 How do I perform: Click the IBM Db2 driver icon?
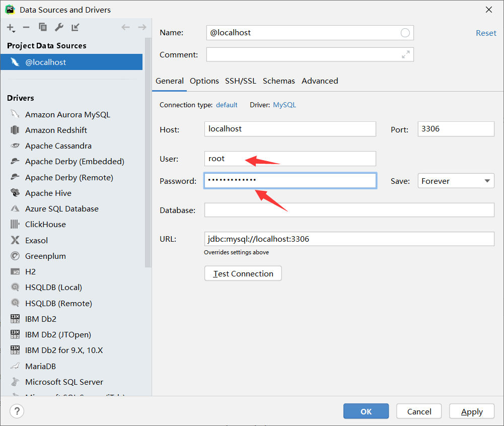tap(15, 319)
